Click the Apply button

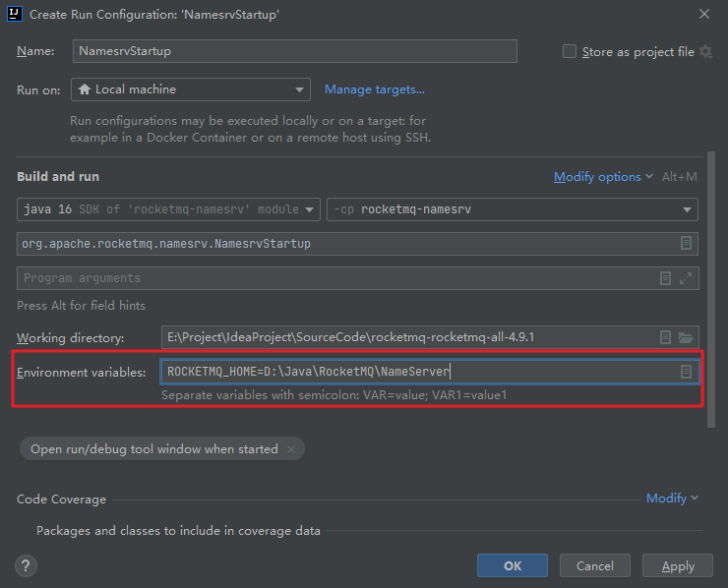click(x=678, y=565)
